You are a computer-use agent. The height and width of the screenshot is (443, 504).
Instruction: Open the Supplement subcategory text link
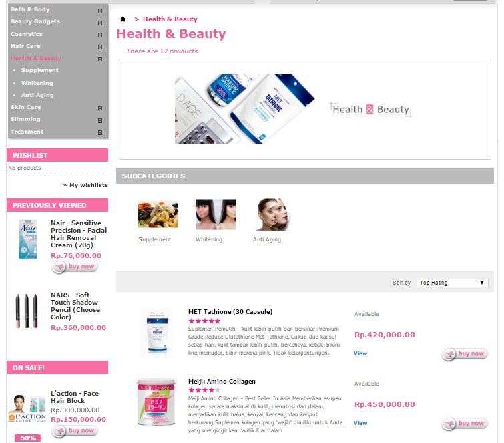155,239
